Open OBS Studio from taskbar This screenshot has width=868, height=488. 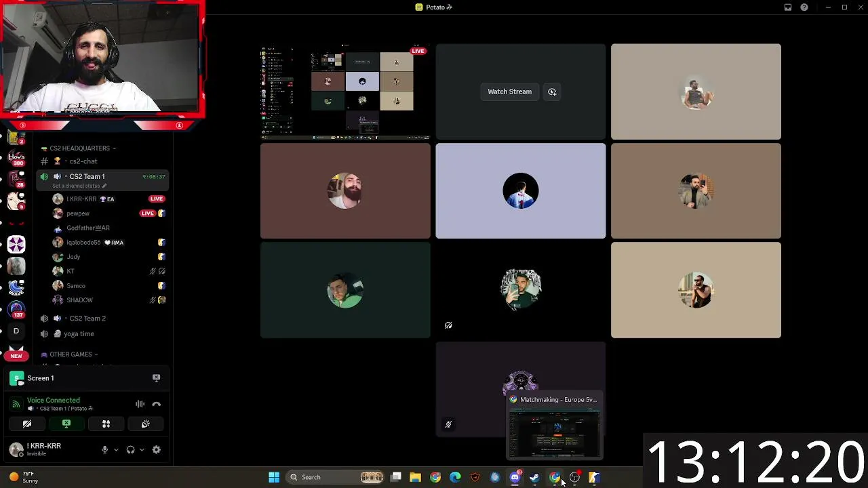click(574, 477)
